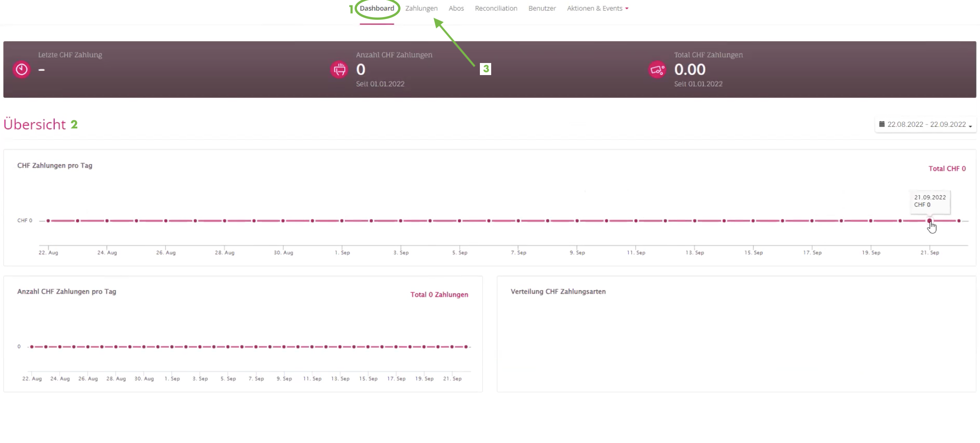The height and width of the screenshot is (443, 980).
Task: Click the CHF Zahlungen pro Tag chart title
Action: pyautogui.click(x=55, y=165)
